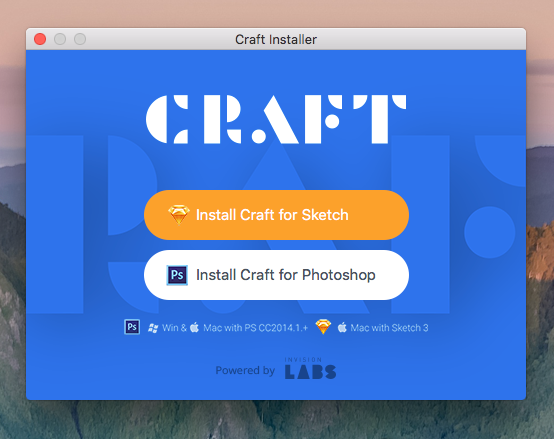The image size is (554, 439).
Task: Click the 'Powered by' text
Action: [x=245, y=370]
